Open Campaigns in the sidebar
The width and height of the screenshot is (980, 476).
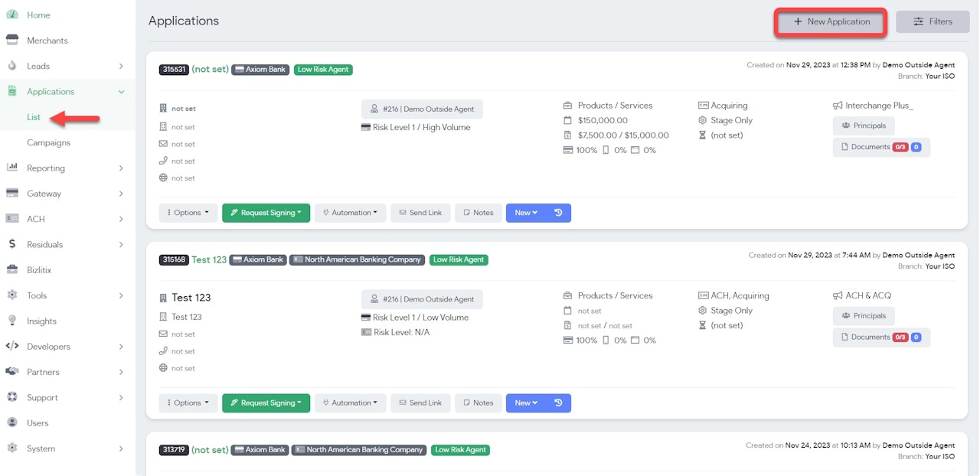click(x=48, y=143)
